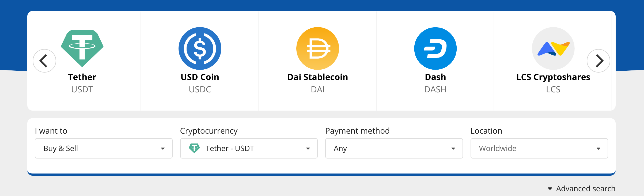Click the "Tether" coin name label

(82, 77)
